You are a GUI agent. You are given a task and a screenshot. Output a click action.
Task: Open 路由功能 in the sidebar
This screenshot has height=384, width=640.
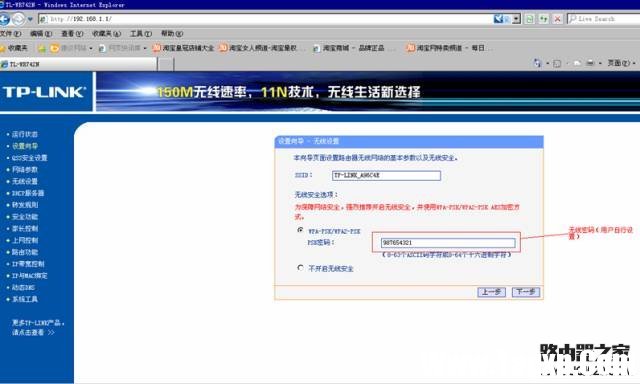pyautogui.click(x=24, y=252)
